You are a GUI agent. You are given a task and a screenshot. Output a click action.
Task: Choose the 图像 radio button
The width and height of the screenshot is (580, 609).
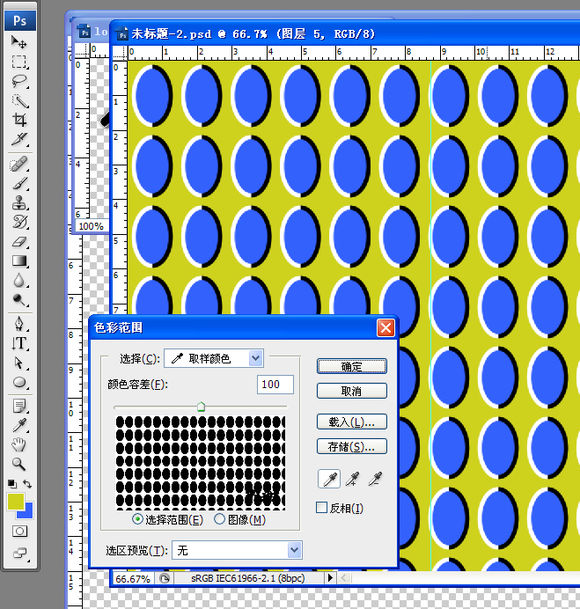click(x=219, y=519)
